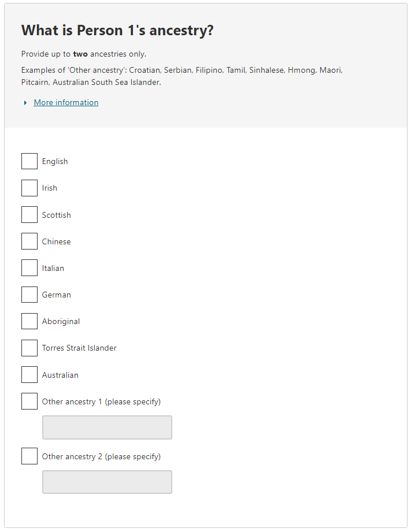Click the Other ancestry 2 text field
This screenshot has width=411, height=532.
coord(107,482)
